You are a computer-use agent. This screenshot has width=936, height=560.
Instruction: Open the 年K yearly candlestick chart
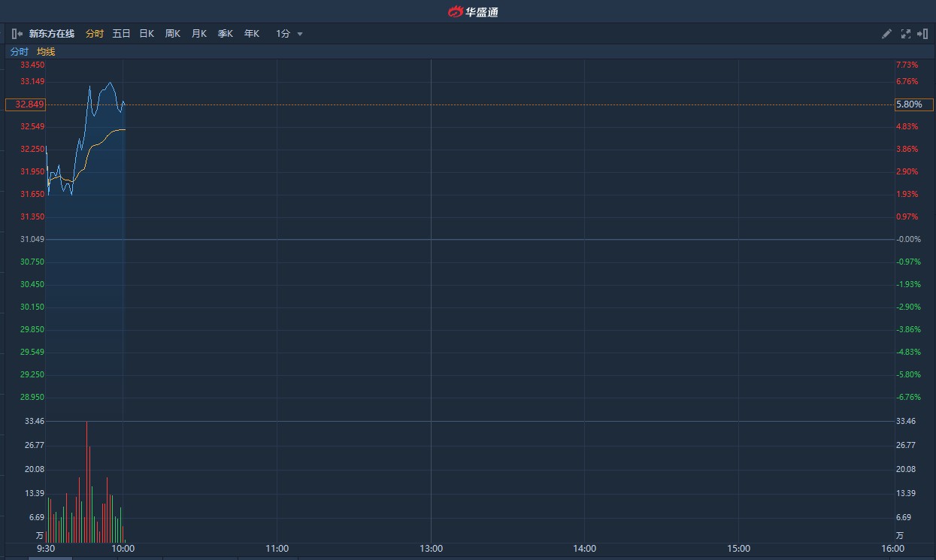pyautogui.click(x=252, y=34)
